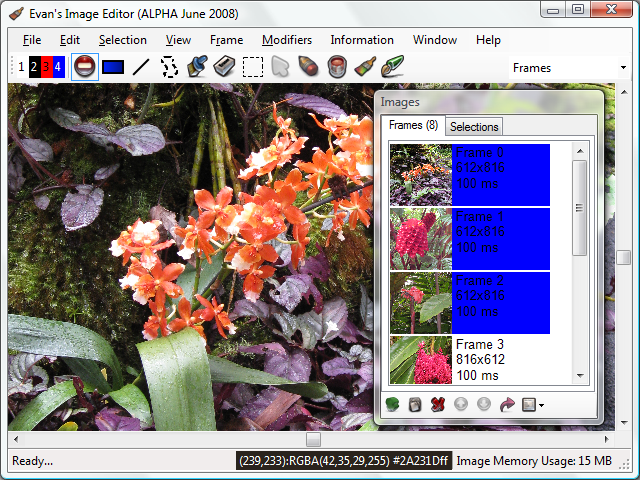Select the red marker tool
The image size is (640, 480).
point(308,67)
